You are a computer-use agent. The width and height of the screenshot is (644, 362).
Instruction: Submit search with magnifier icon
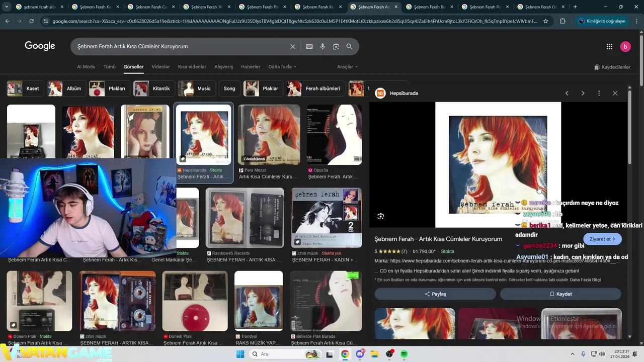coord(349,46)
